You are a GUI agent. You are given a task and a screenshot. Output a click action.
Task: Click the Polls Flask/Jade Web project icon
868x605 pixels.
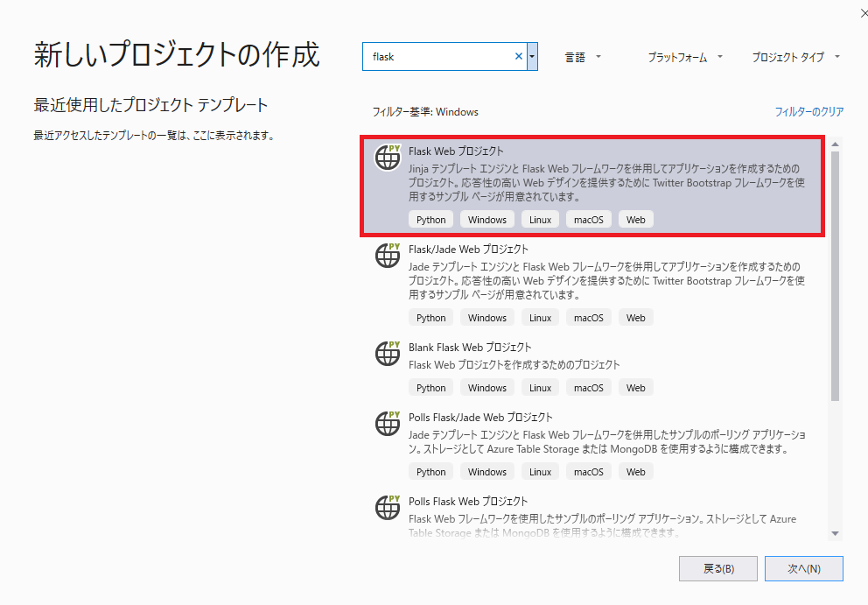[388, 423]
